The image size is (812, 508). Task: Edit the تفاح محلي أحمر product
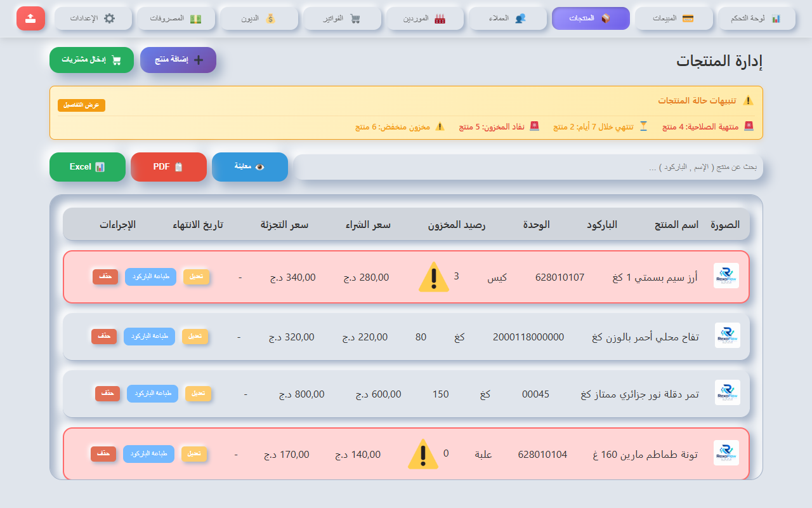tap(195, 337)
